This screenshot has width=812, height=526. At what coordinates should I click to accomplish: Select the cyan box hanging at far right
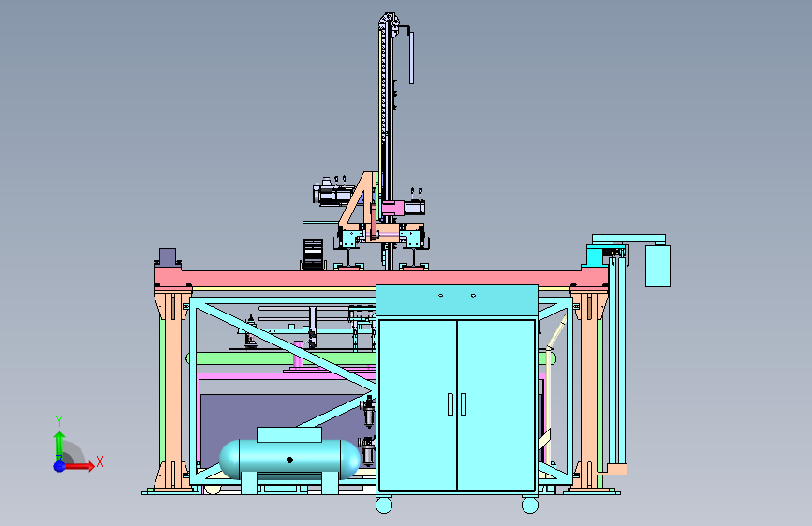point(657,266)
